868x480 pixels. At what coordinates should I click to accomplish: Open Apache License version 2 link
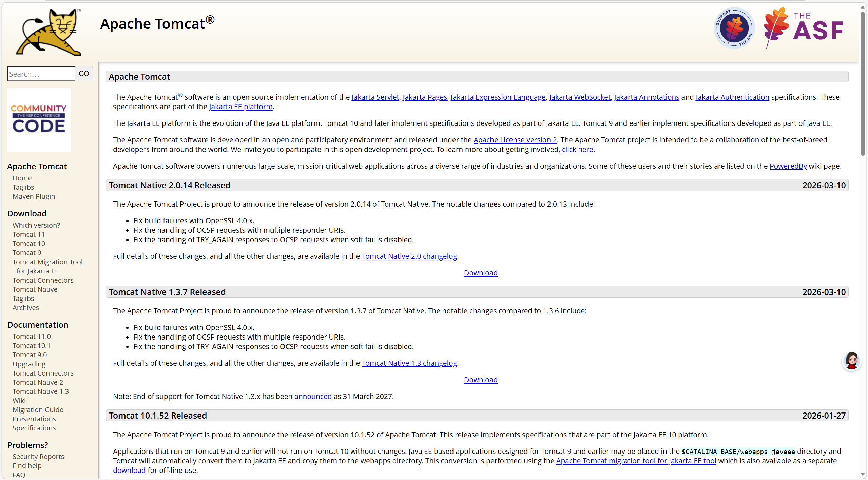515,140
